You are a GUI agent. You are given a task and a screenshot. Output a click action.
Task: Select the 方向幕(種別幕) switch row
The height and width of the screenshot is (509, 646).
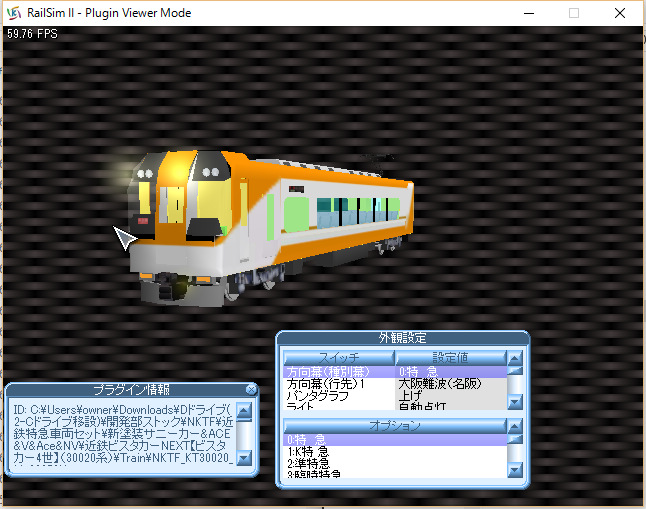point(339,372)
